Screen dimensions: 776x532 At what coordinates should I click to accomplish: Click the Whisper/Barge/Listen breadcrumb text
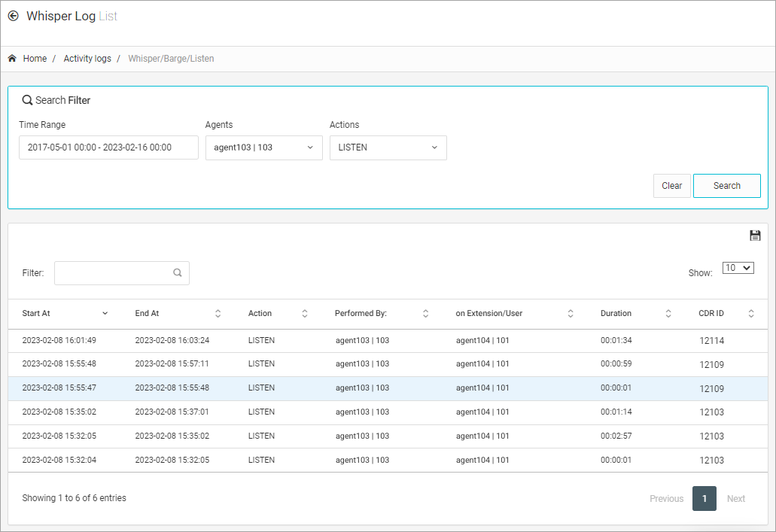pos(172,59)
